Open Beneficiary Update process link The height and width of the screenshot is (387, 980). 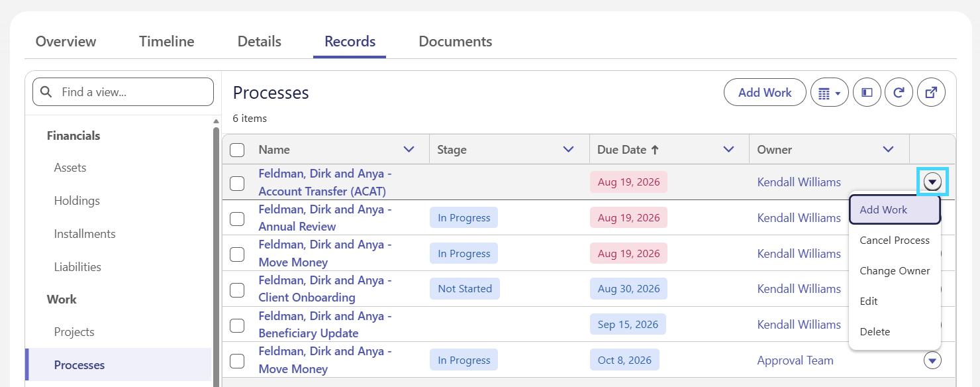tap(325, 325)
